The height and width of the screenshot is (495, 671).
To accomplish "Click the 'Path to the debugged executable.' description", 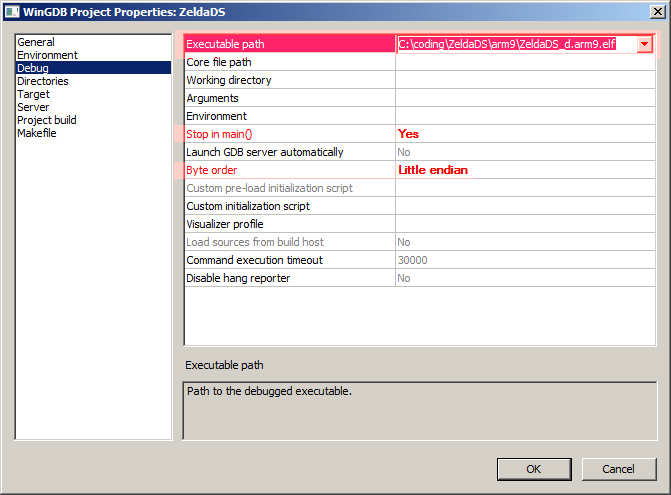I will tap(269, 391).
